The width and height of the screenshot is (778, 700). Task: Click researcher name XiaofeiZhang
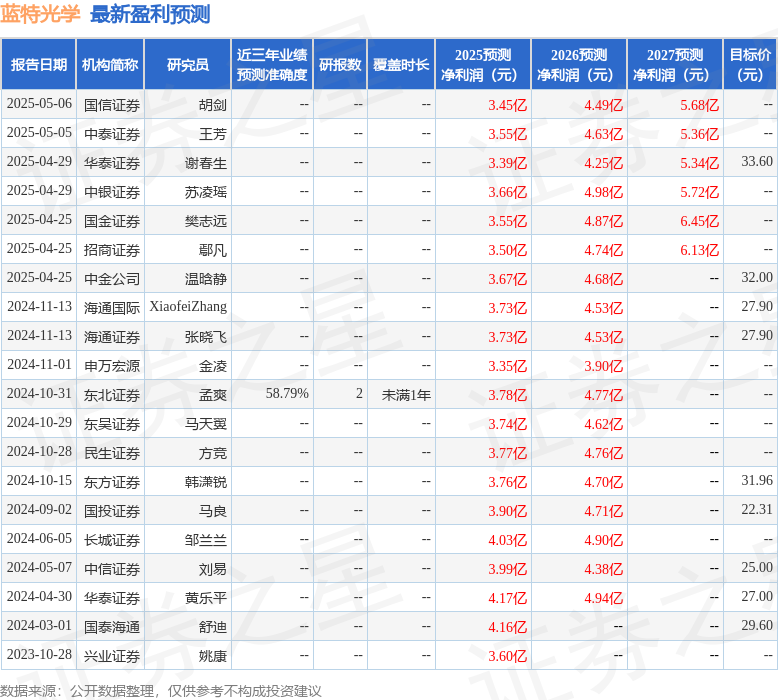tap(188, 307)
